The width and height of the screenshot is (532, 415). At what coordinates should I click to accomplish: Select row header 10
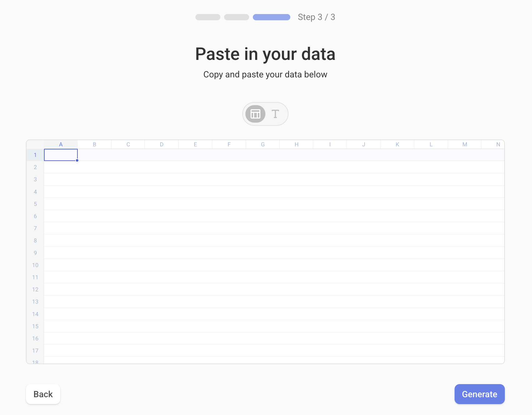(35, 265)
